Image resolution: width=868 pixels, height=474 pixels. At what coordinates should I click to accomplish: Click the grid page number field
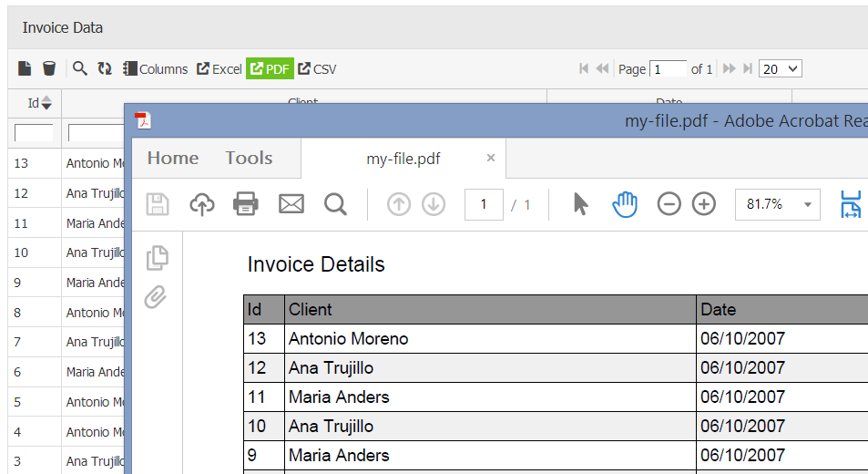[668, 68]
